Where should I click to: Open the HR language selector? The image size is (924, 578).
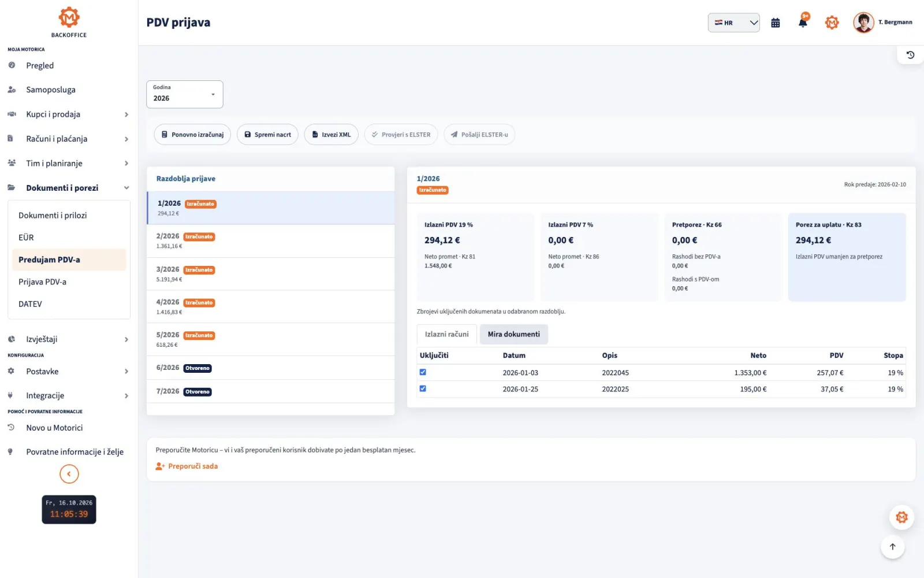coord(733,23)
